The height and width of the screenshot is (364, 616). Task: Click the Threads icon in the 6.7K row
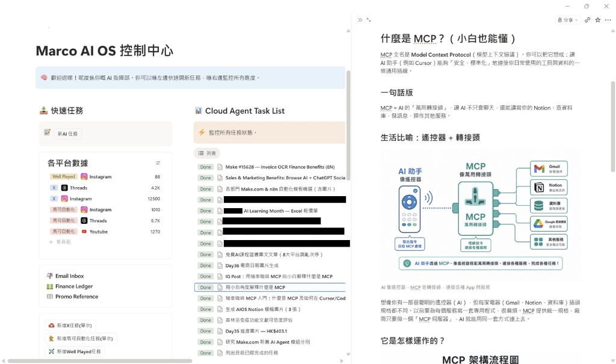(x=84, y=221)
